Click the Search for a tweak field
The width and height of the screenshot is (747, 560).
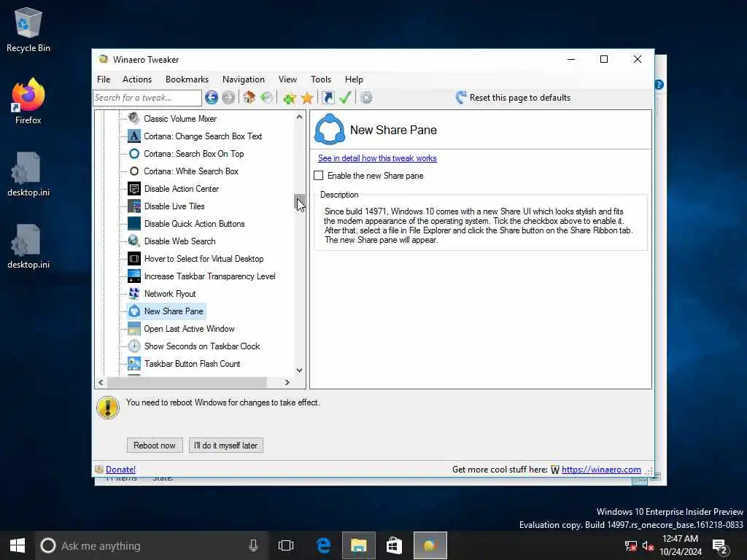(147, 98)
